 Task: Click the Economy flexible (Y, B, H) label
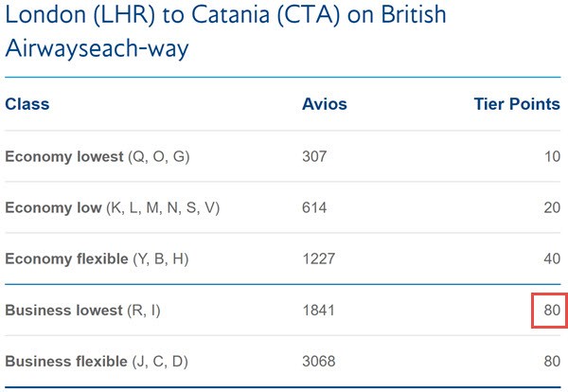[x=97, y=259]
